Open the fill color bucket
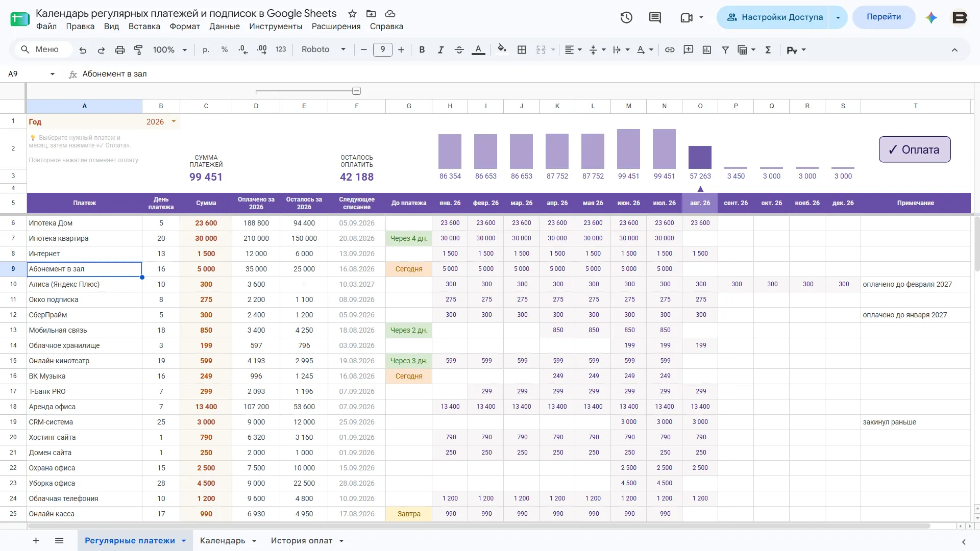Image resolution: width=980 pixels, height=551 pixels. [x=502, y=49]
